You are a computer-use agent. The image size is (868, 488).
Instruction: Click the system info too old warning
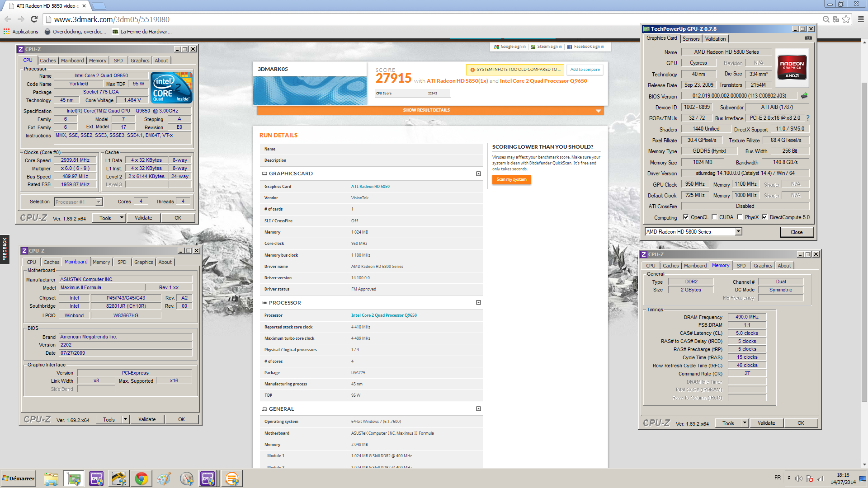[x=515, y=70]
